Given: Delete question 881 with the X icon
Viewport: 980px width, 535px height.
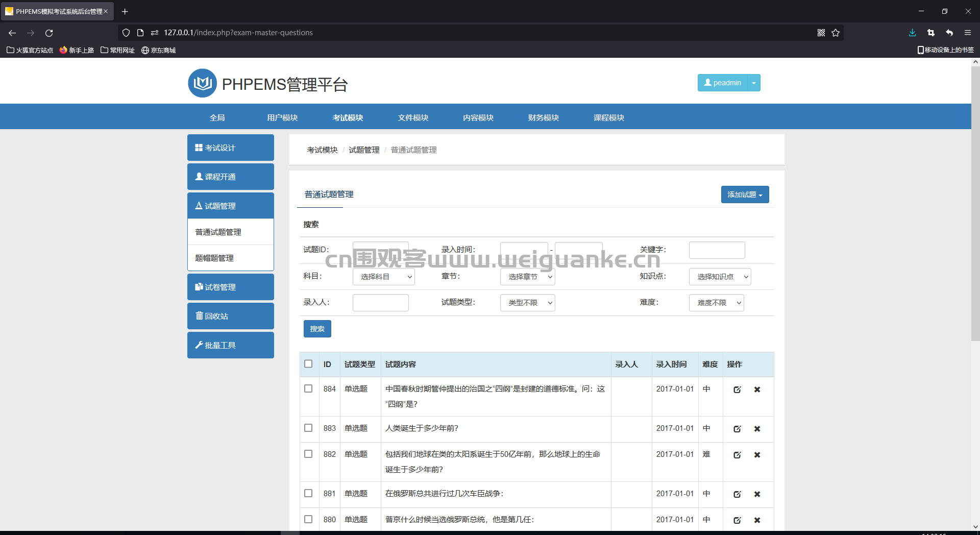Looking at the screenshot, I should pos(757,494).
